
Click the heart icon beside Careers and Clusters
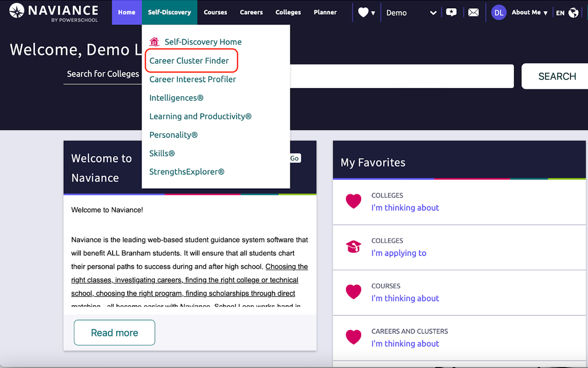353,337
